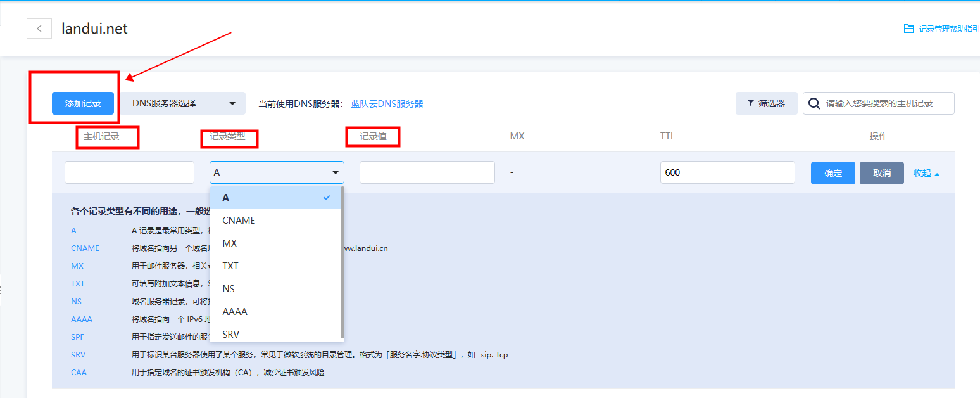
Task: Open the 蓝队云DNS服务器 link
Action: click(387, 104)
